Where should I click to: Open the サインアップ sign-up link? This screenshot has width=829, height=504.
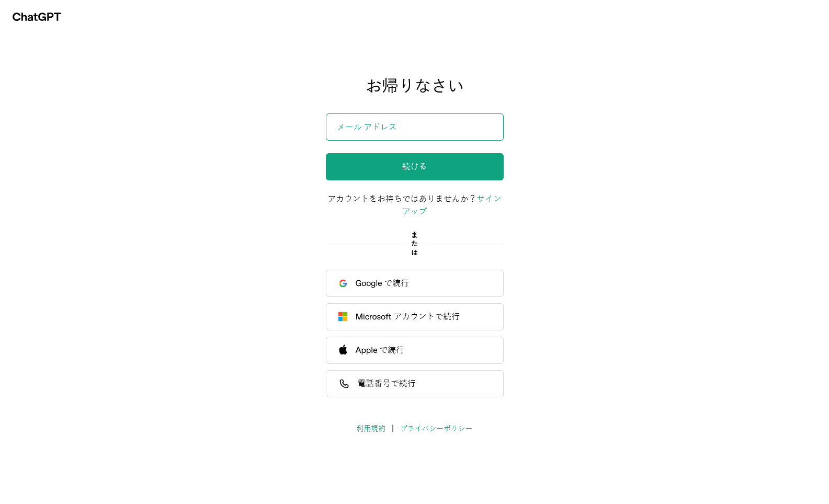[489, 199]
